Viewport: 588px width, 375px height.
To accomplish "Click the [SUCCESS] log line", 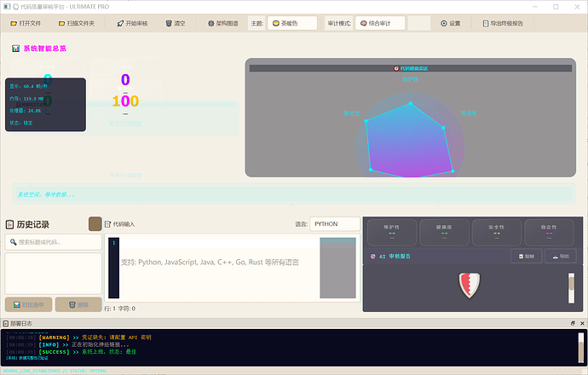I will pyautogui.click(x=72, y=352).
